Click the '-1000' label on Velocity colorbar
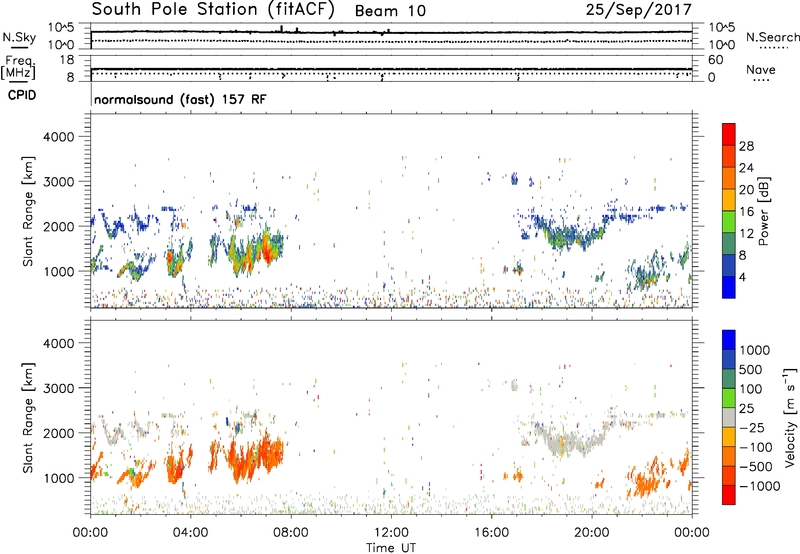Screen dimensions: 800x554 pos(759,486)
